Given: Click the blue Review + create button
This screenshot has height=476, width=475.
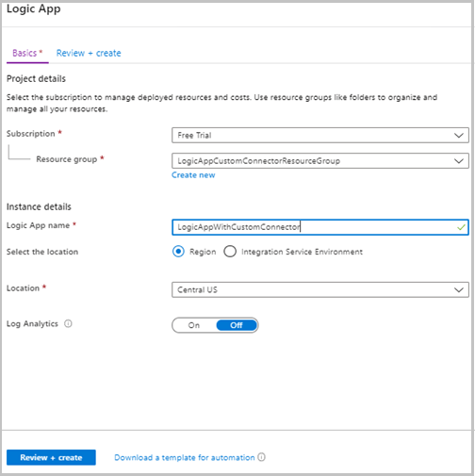Looking at the screenshot, I should pos(51,457).
